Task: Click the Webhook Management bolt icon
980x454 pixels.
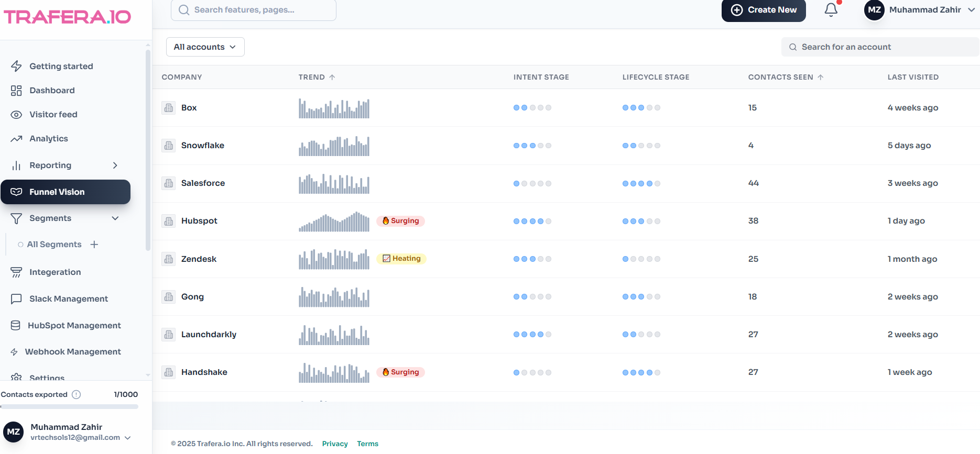Action: point(14,352)
